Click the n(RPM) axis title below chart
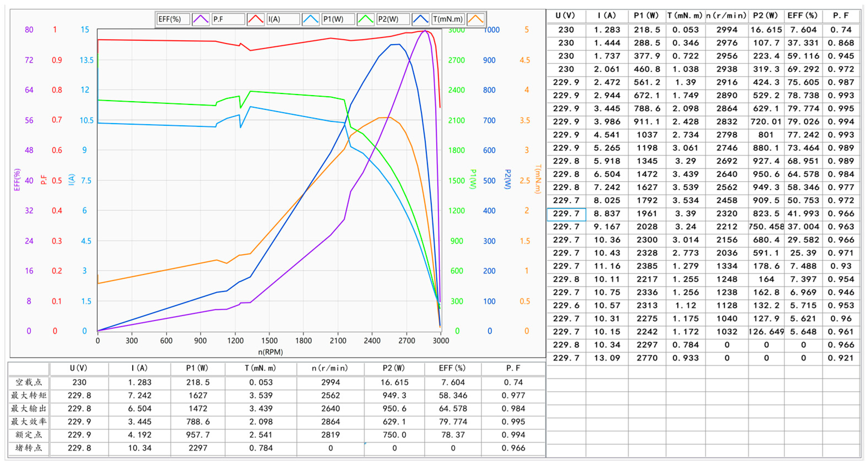868x466 pixels. pos(270,352)
